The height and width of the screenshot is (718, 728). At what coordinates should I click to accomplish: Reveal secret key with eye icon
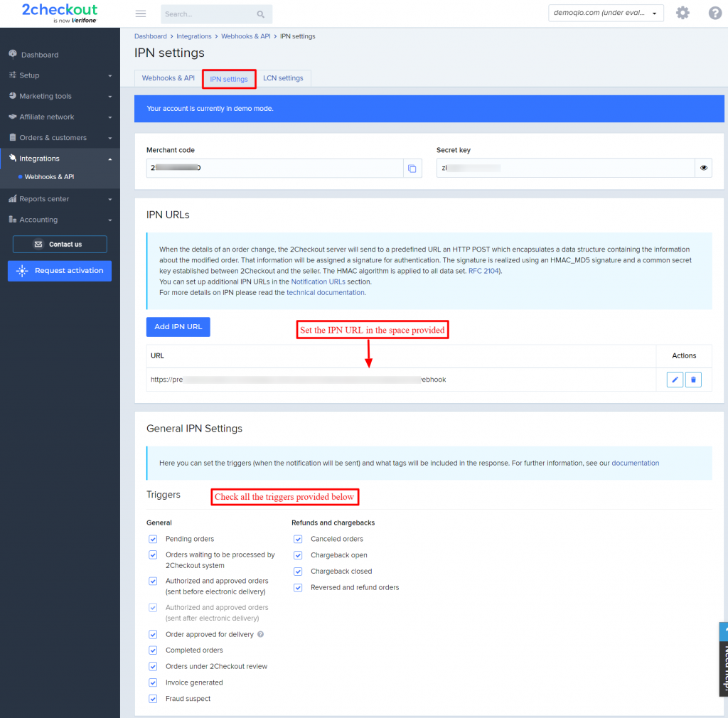coord(703,168)
